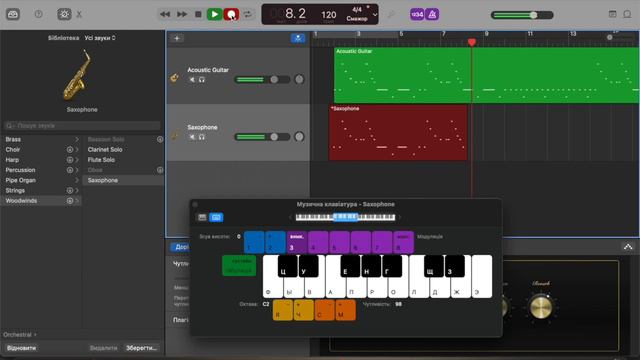Click the green sustain key in Musical Typing
Viewport: 640px width, 360px height.
click(x=239, y=265)
